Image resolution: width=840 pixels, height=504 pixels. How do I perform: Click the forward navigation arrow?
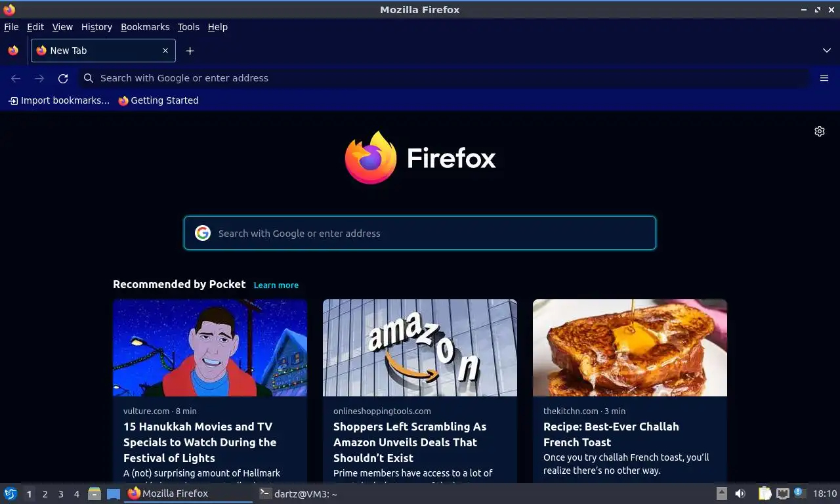pyautogui.click(x=39, y=78)
